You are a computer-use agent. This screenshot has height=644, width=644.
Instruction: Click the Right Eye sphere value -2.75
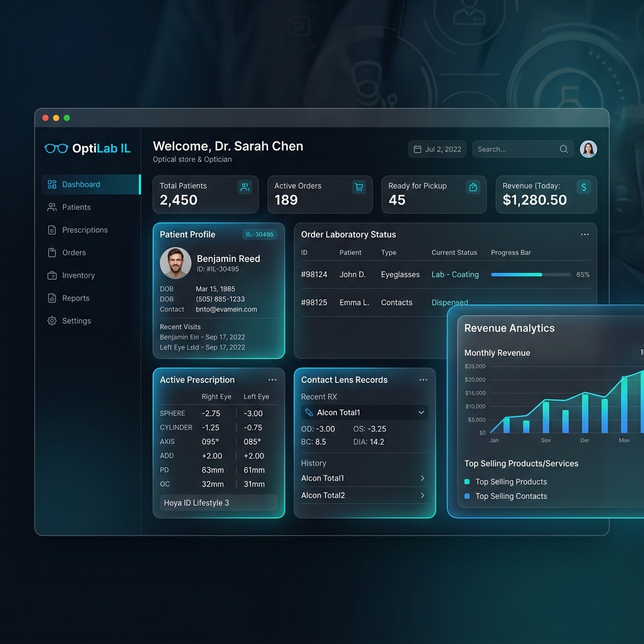(211, 413)
